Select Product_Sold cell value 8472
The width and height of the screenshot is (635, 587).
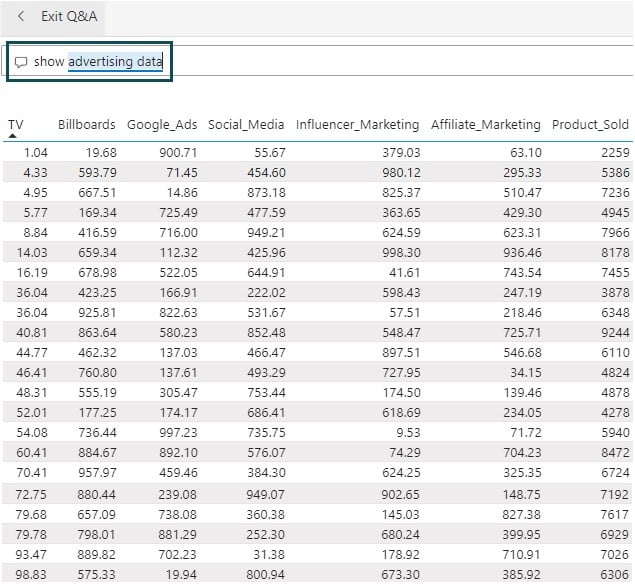point(615,453)
